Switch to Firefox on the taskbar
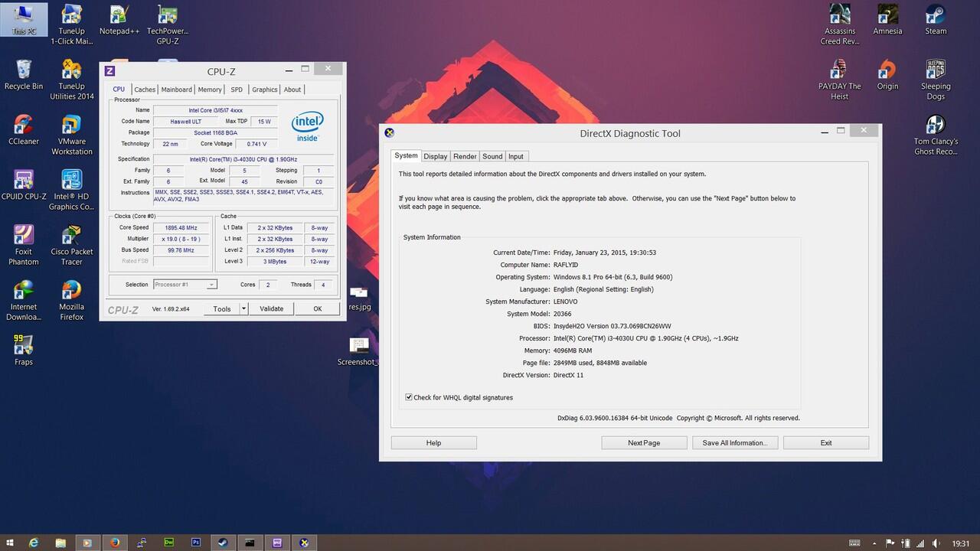 (115, 543)
